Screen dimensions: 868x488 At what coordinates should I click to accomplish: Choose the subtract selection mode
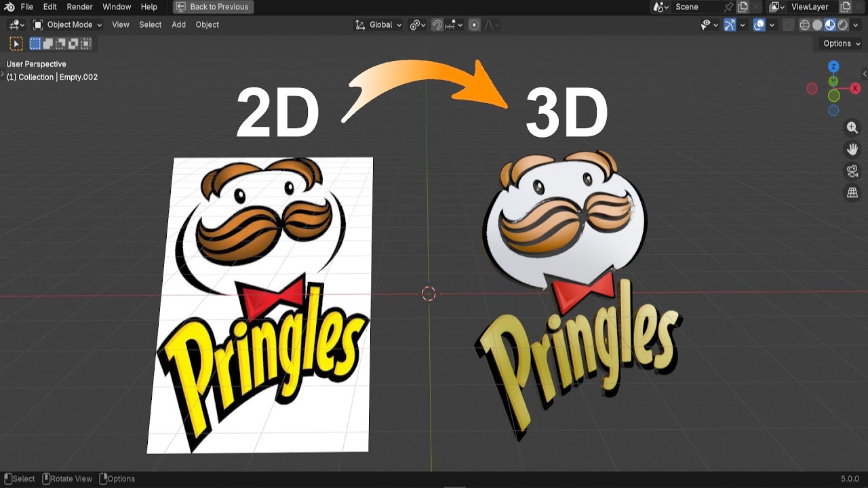point(61,44)
